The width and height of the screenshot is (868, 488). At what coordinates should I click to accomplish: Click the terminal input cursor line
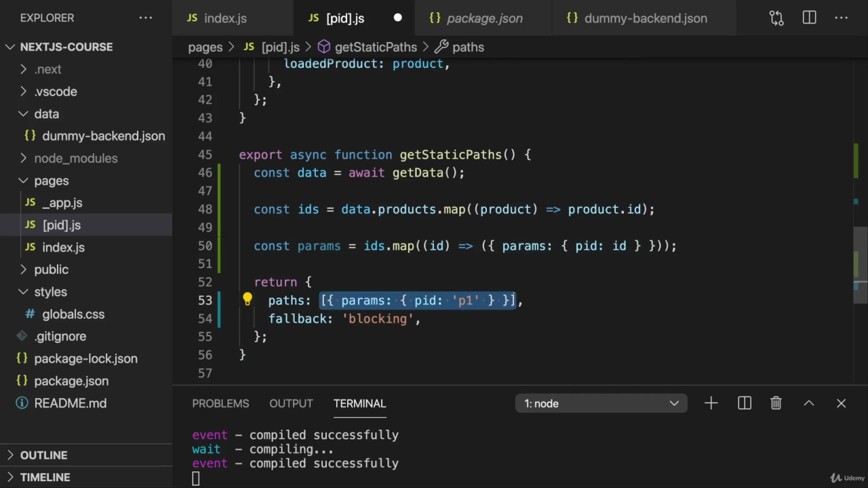(195, 479)
